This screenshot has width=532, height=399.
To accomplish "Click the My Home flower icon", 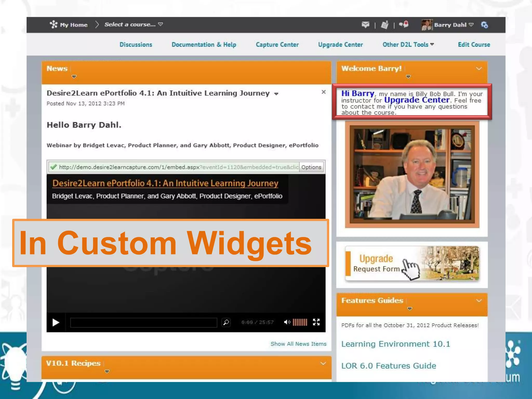I will point(54,24).
